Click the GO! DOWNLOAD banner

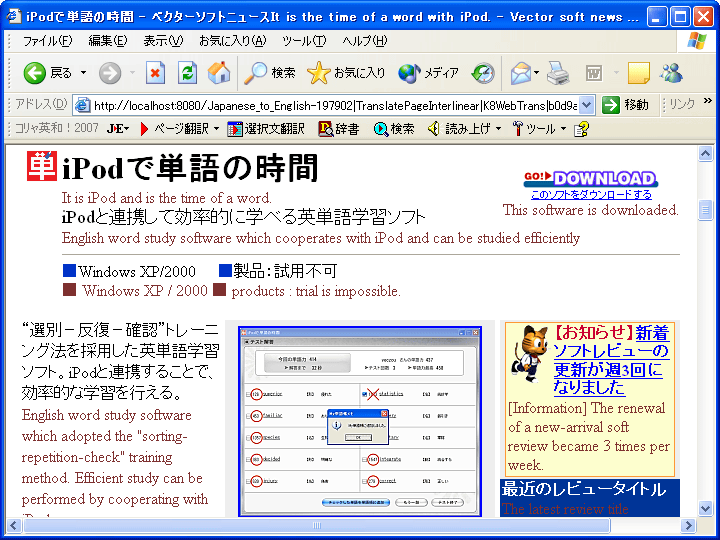(x=591, y=179)
